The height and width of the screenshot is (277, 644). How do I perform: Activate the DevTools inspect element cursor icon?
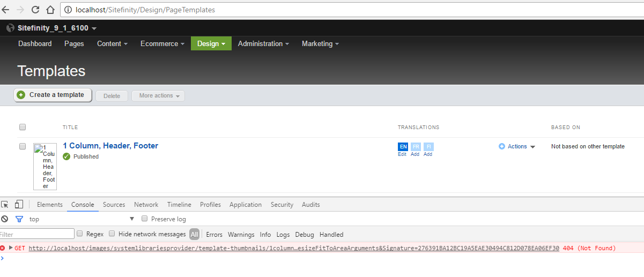[5, 204]
